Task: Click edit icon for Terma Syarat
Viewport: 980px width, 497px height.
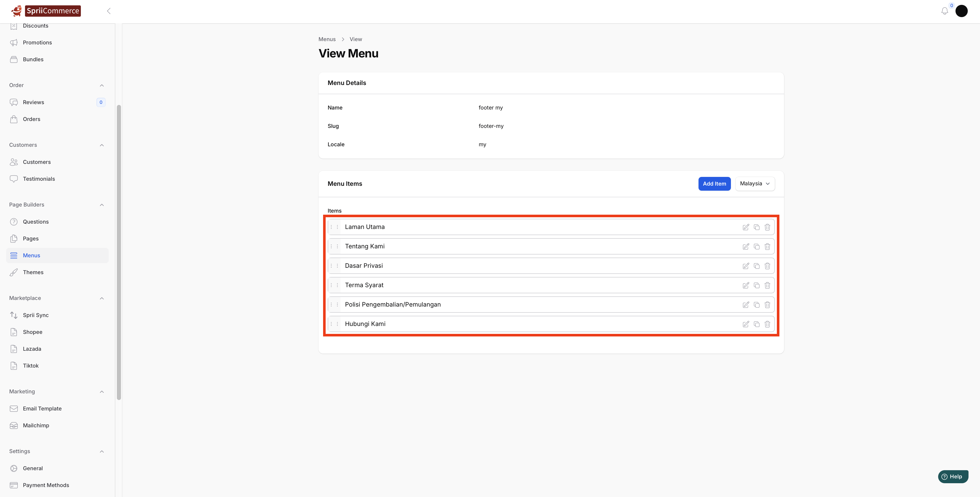Action: [x=746, y=285]
